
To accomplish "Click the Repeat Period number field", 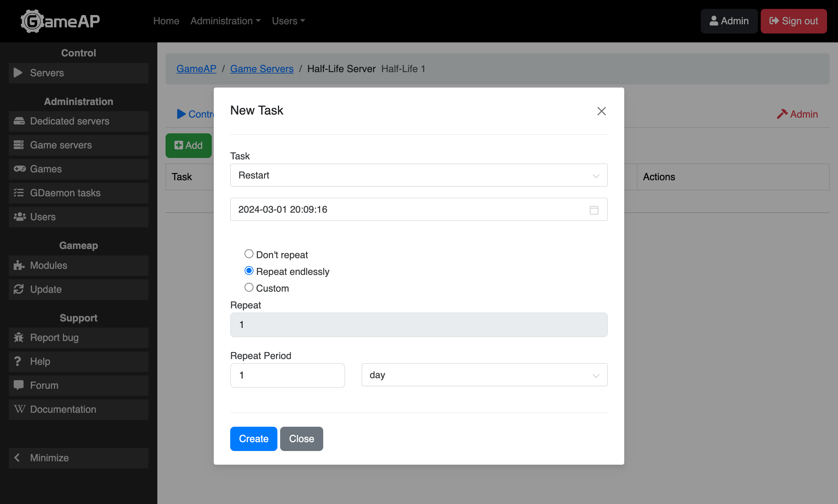I will pos(287,375).
